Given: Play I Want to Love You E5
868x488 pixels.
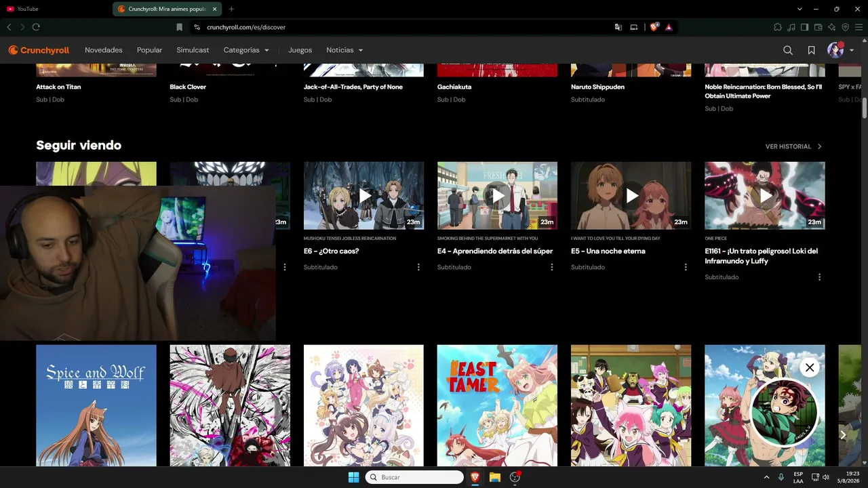Looking at the screenshot, I should (631, 195).
